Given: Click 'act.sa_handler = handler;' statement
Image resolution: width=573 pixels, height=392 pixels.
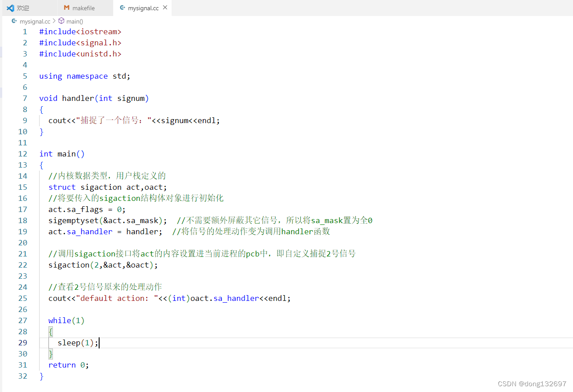Looking at the screenshot, I should coord(106,232).
